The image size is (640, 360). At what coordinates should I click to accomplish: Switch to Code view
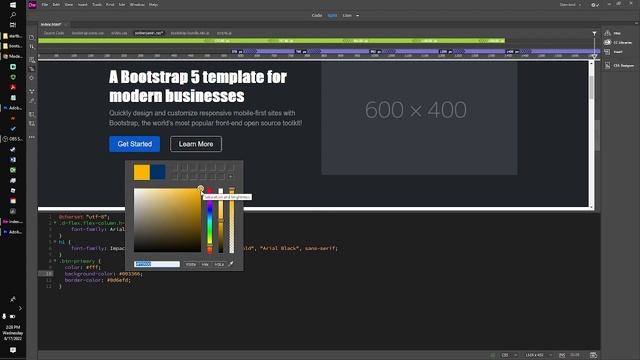317,16
